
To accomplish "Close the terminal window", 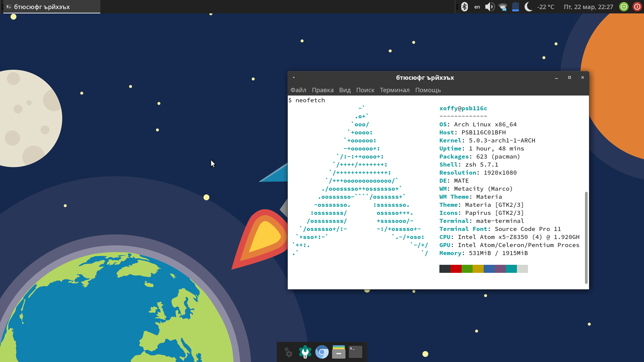I will [x=583, y=77].
